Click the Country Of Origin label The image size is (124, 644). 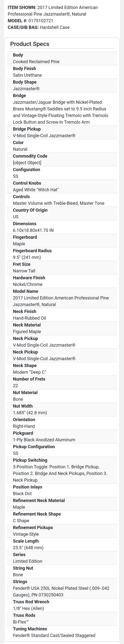[x=30, y=210]
